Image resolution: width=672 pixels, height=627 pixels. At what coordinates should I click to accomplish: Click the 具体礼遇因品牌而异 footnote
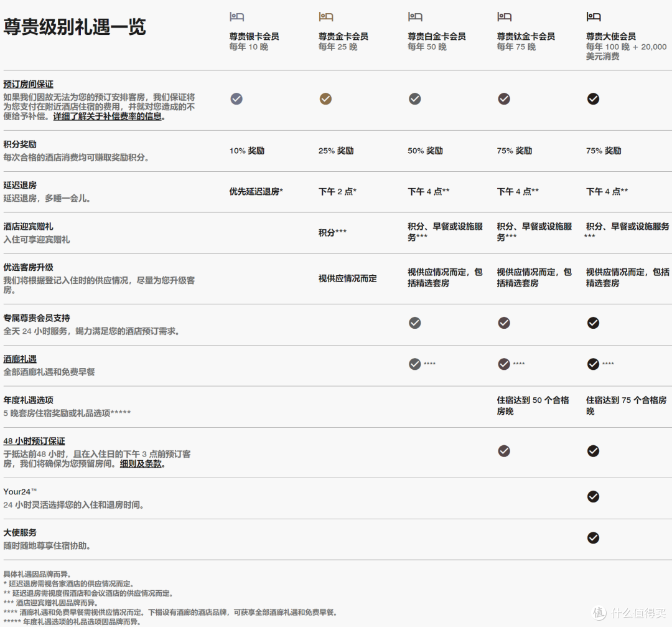[37, 574]
